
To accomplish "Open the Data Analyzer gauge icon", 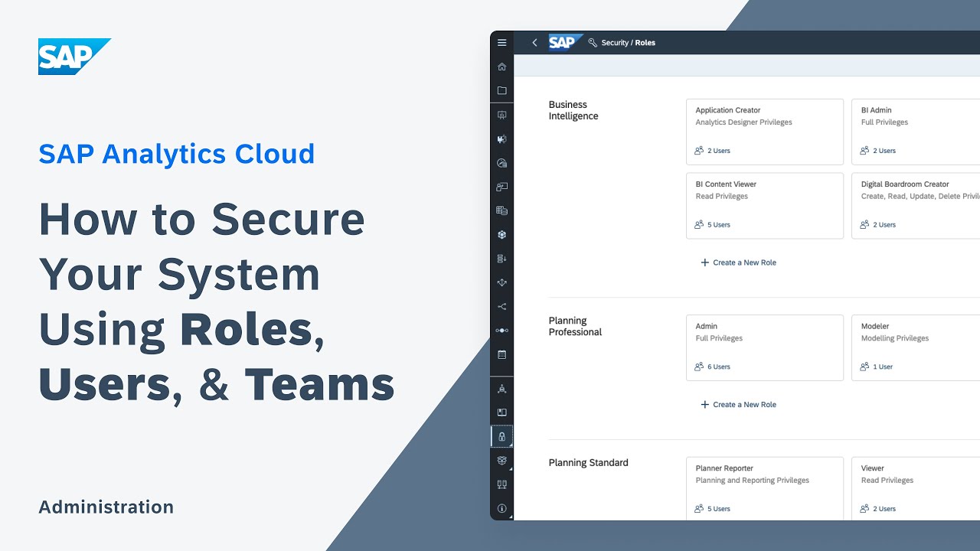I will [x=501, y=163].
